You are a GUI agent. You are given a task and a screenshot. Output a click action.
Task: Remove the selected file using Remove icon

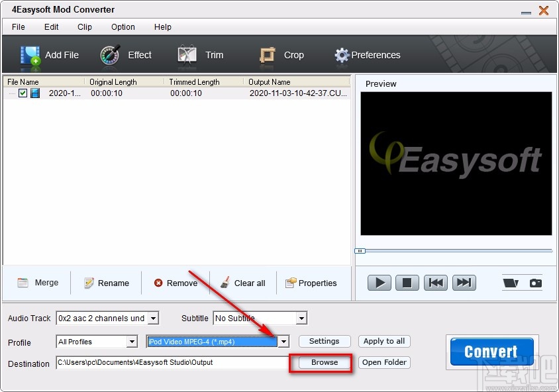click(157, 283)
